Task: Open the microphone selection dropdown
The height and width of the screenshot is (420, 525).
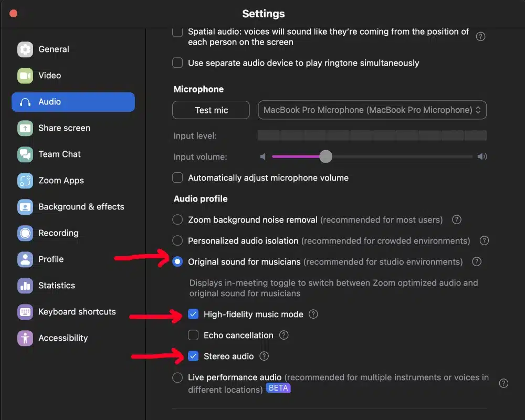Action: (372, 110)
